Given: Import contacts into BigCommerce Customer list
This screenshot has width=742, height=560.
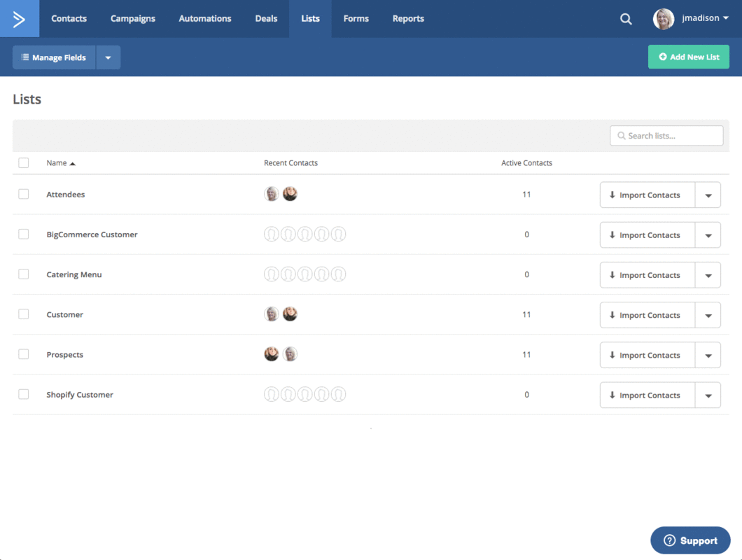Looking at the screenshot, I should tap(647, 235).
